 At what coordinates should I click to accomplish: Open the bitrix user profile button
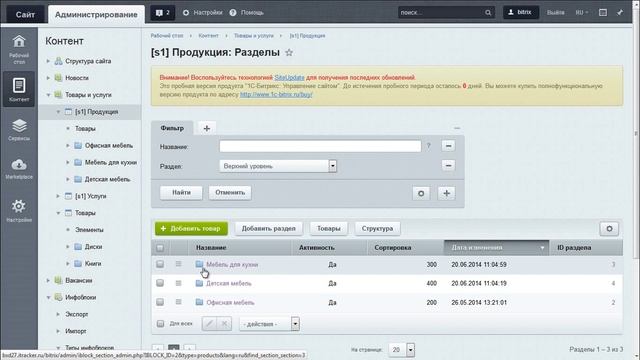coord(521,12)
